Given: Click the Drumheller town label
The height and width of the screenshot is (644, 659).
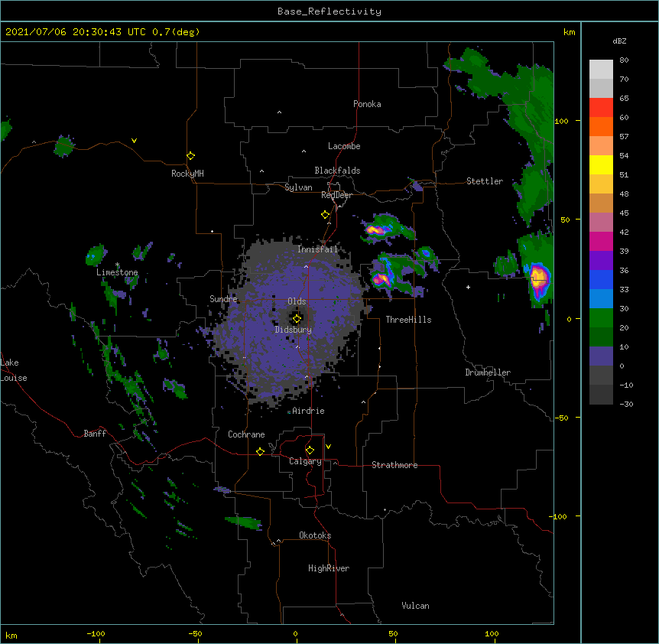Looking at the screenshot, I should 488,372.
